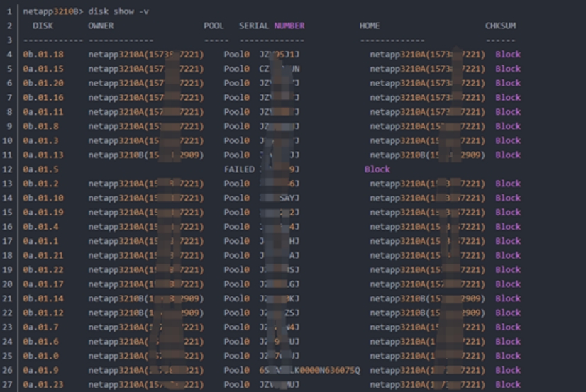Viewport: 586px width, 392px height.
Task: Click line number 1 in the gutter
Action: tap(9, 11)
